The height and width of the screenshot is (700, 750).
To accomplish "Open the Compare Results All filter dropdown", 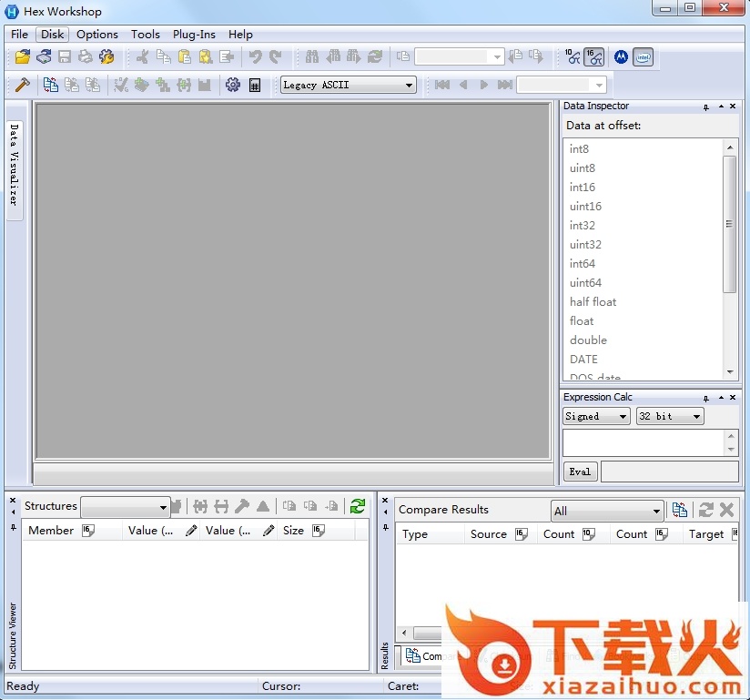I will pos(606,511).
